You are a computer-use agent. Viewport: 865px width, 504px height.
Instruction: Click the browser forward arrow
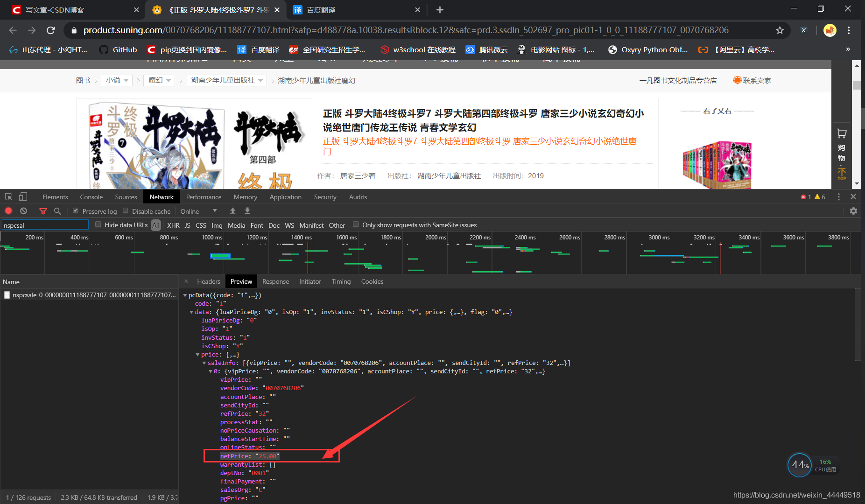click(32, 30)
